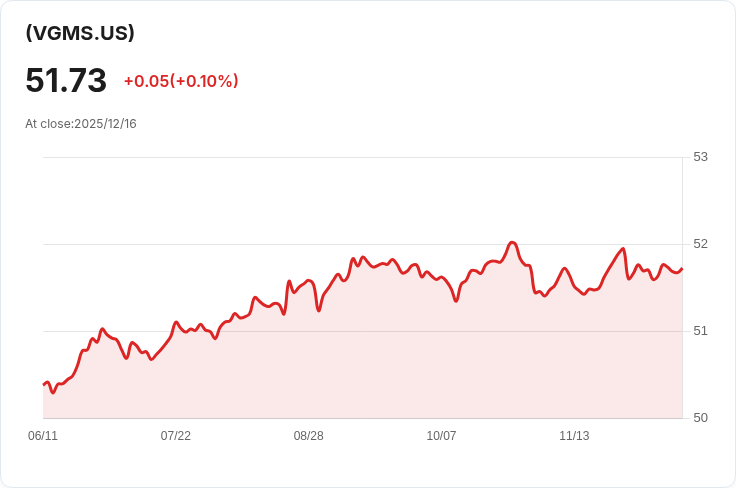Select the 11/13 date axis label
The width and height of the screenshot is (736, 488).
tap(574, 436)
